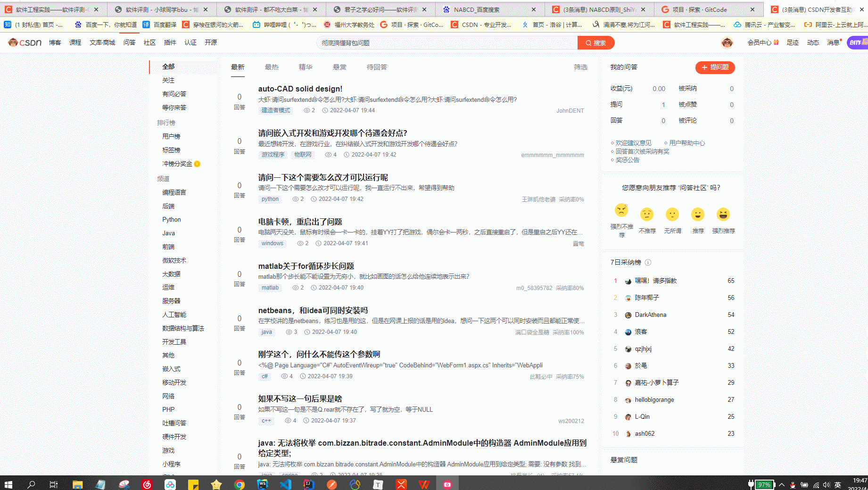Open the 社区 menu in the navbar
This screenshot has width=868, height=490.
click(149, 42)
